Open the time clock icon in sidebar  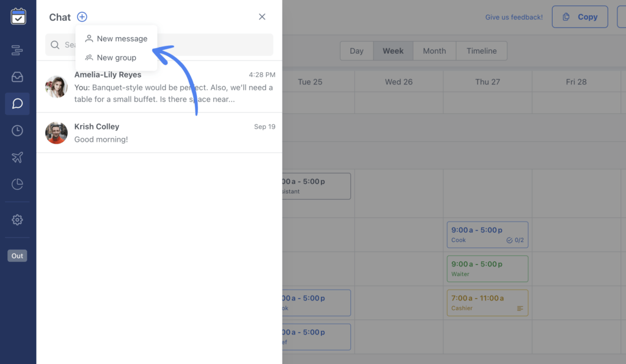pyautogui.click(x=17, y=130)
